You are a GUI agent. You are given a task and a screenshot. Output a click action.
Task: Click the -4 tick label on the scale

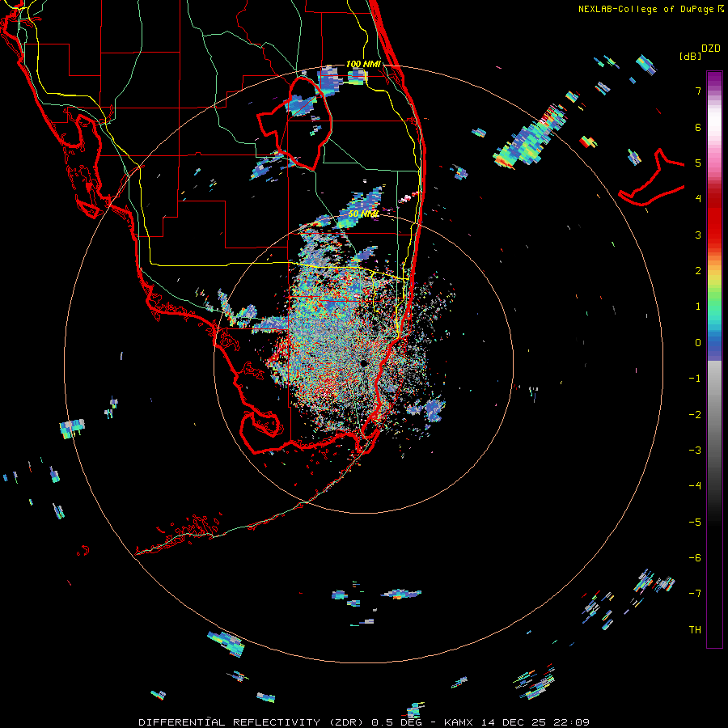[x=695, y=486]
